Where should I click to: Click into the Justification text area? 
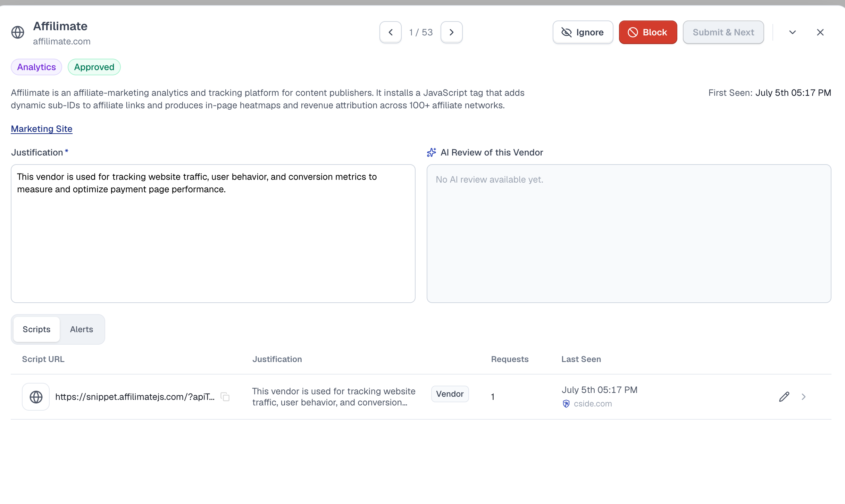[x=213, y=234]
